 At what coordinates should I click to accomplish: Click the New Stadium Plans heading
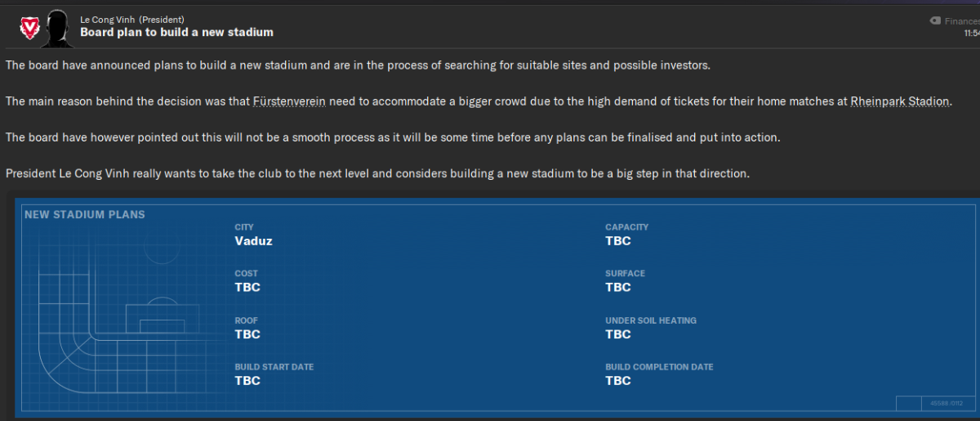coord(85,215)
